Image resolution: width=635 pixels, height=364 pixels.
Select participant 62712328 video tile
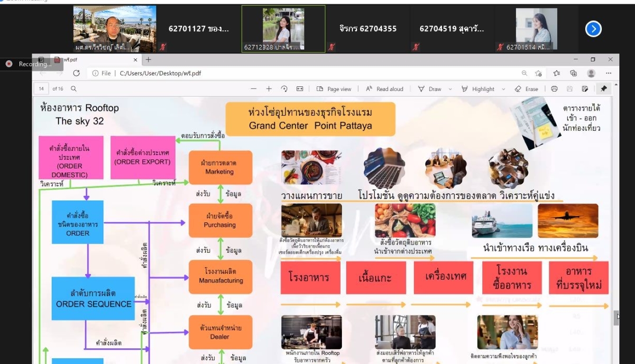[x=284, y=29]
